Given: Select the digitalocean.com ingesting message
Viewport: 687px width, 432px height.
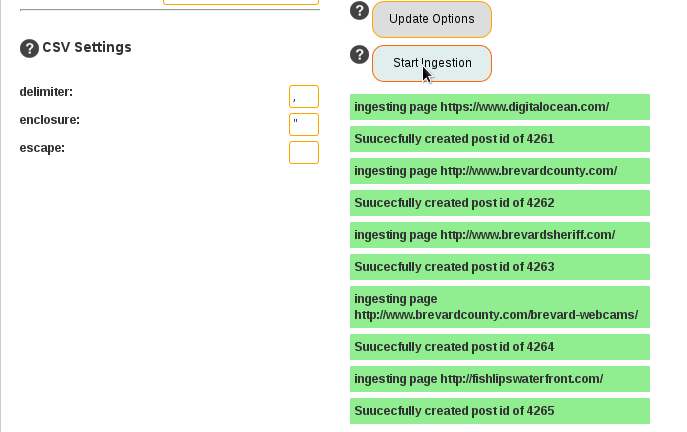Looking at the screenshot, I should point(499,107).
